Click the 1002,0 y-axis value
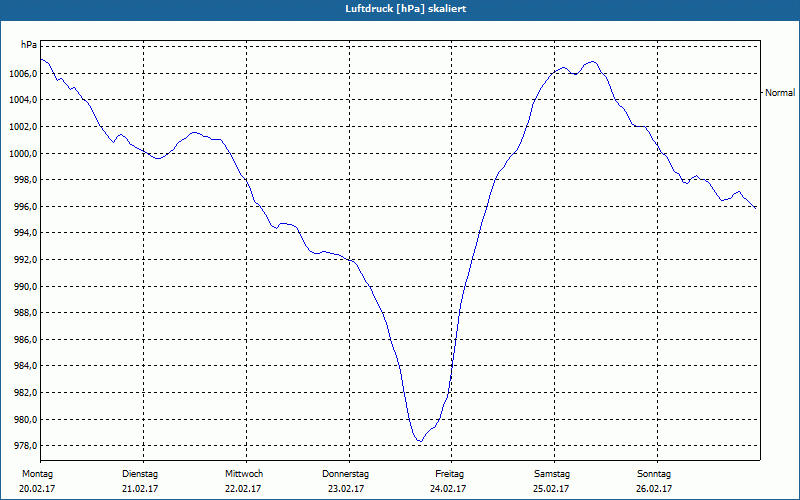 point(22,127)
